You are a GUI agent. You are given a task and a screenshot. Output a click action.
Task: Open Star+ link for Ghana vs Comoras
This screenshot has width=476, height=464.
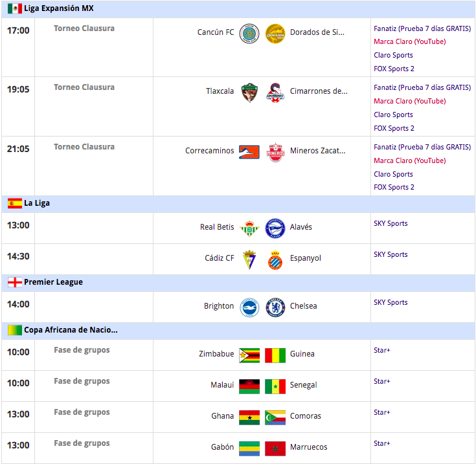click(x=381, y=412)
